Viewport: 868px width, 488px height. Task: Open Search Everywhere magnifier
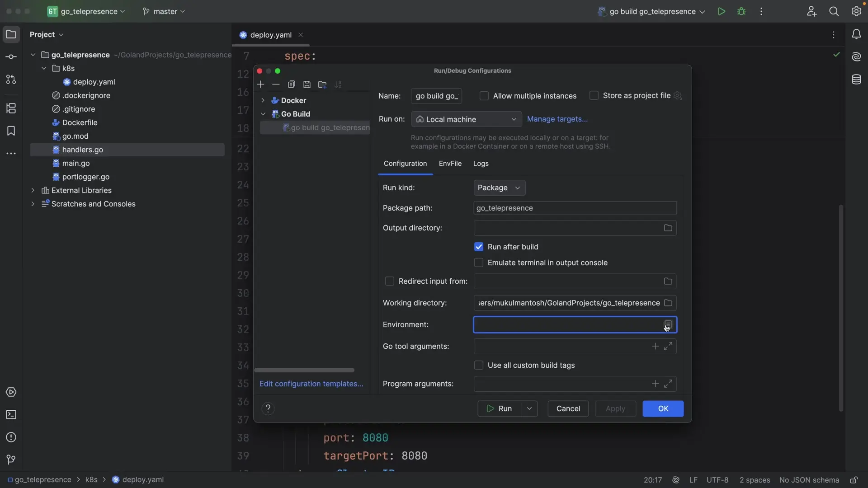834,12
